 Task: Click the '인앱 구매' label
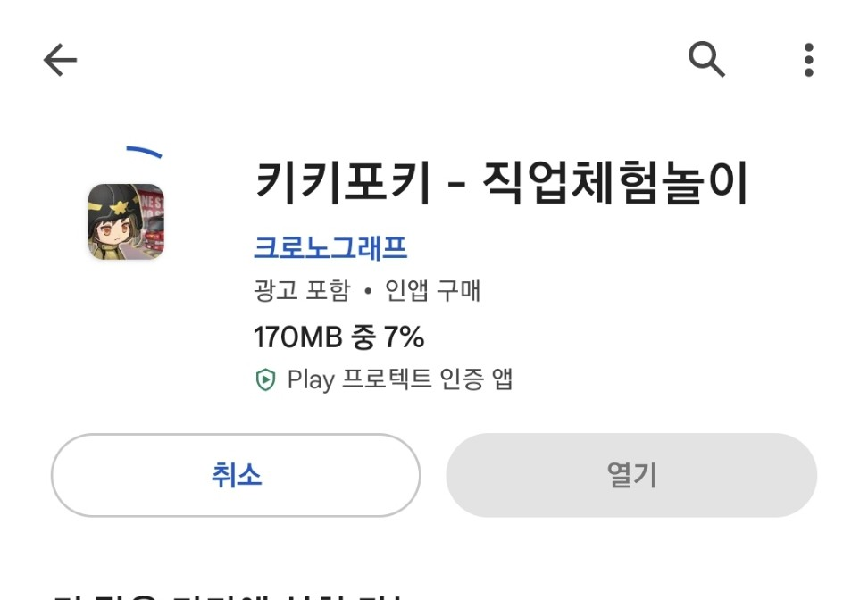pyautogui.click(x=433, y=291)
